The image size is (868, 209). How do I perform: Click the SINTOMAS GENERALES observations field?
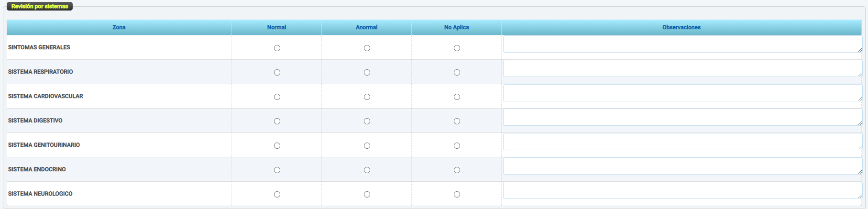coord(682,44)
